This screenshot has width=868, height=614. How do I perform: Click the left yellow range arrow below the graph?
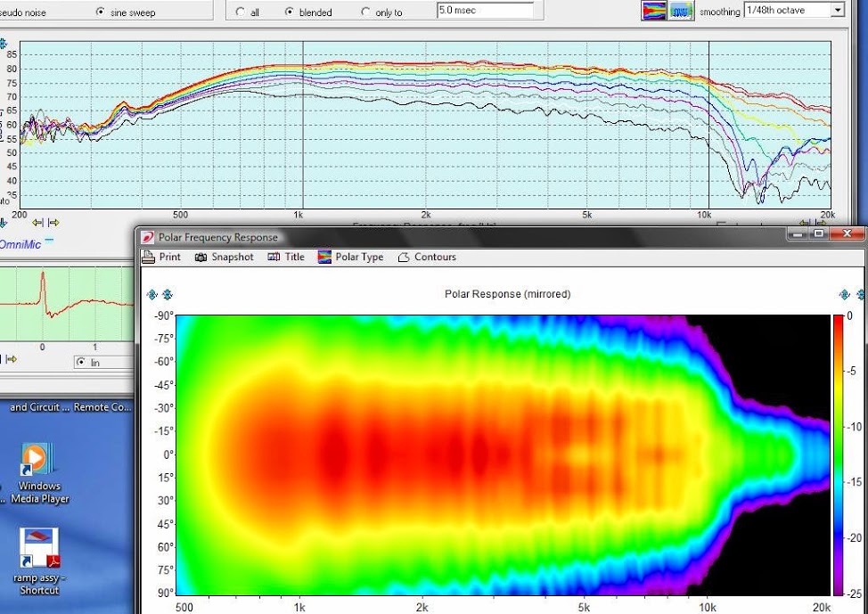37,223
